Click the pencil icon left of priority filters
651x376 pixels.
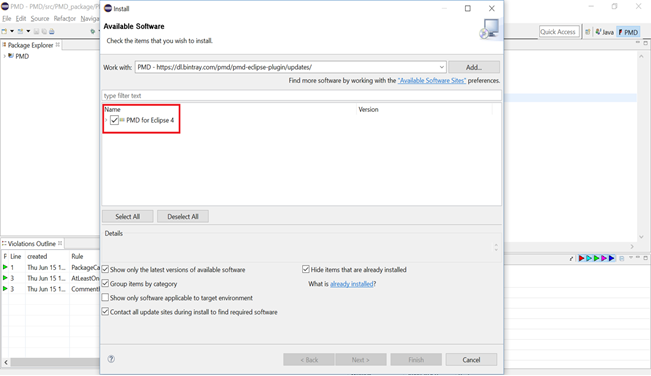pos(572,258)
